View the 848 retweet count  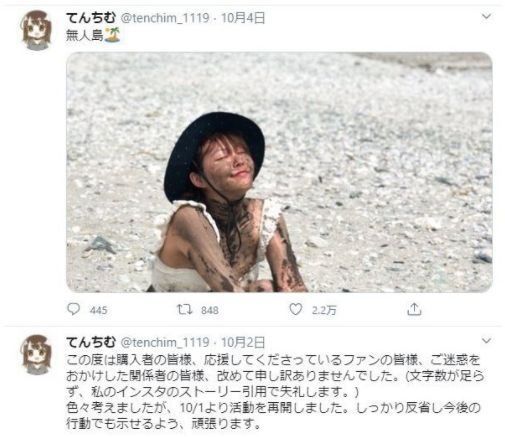click(x=210, y=310)
